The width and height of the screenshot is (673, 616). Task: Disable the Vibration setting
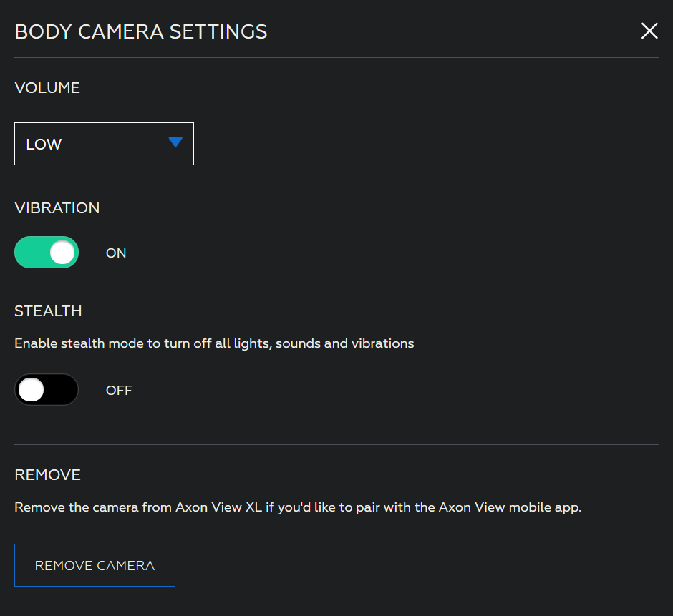click(47, 252)
